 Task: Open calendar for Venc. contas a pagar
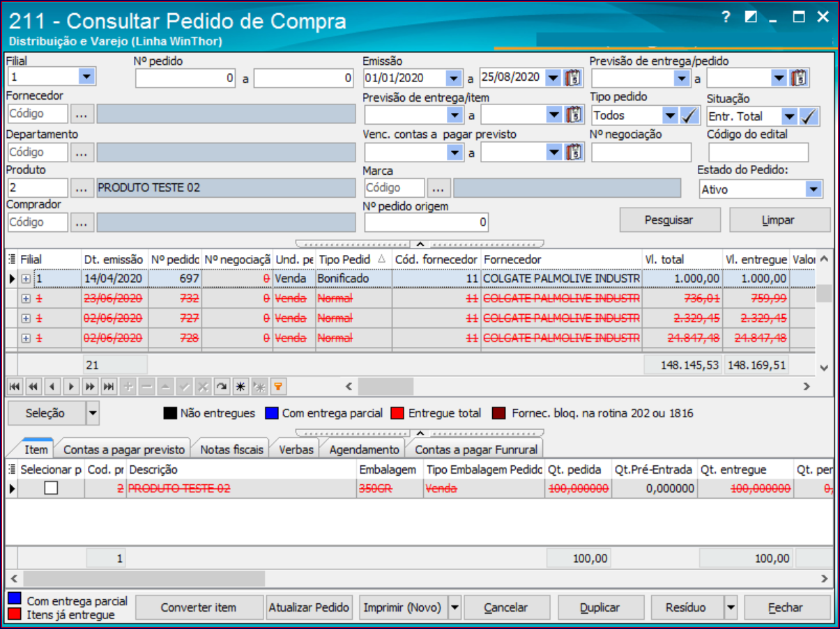coord(573,151)
